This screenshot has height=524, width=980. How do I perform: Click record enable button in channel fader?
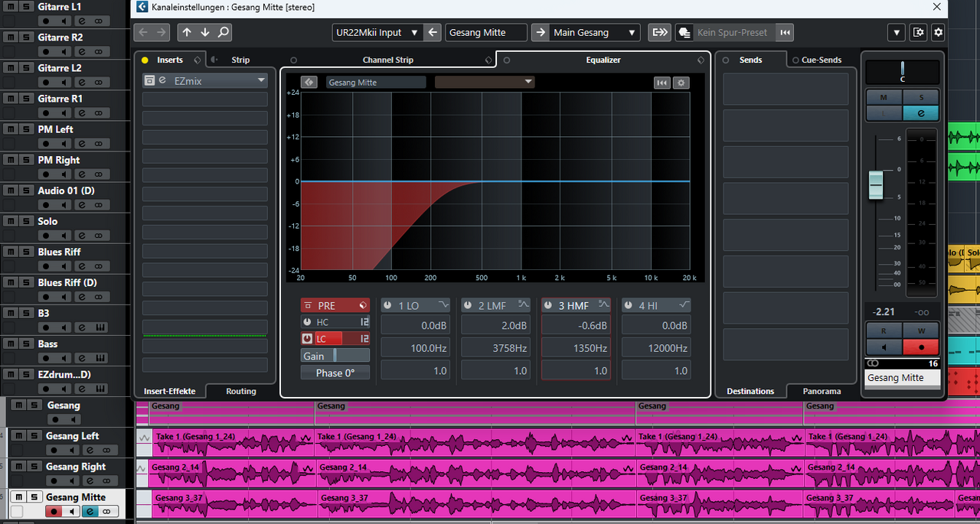(x=921, y=347)
